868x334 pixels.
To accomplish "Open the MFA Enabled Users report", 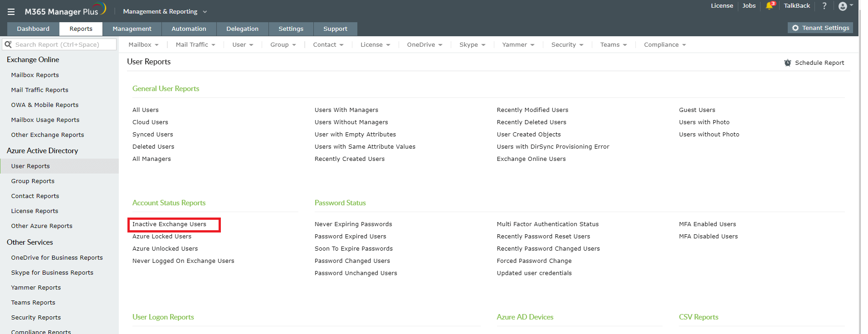I will tap(707, 224).
